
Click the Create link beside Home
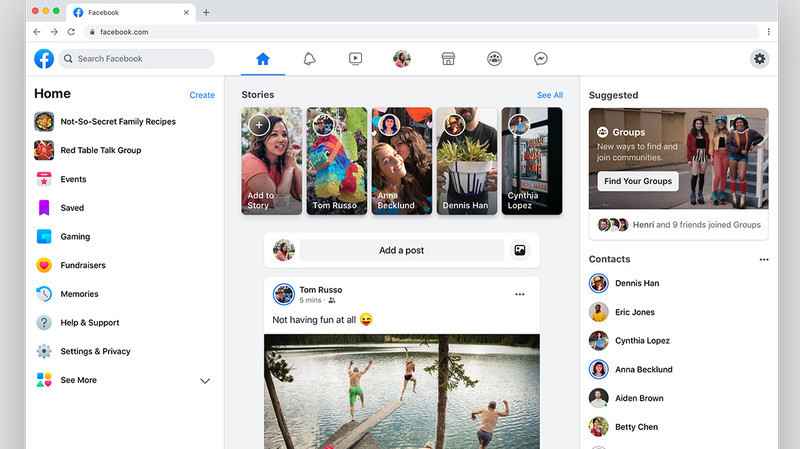[202, 95]
